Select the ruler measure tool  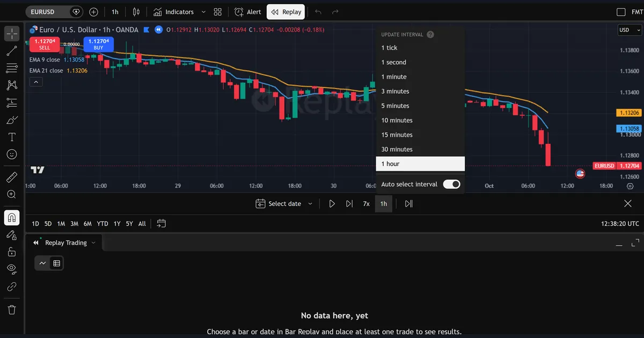pos(12,177)
